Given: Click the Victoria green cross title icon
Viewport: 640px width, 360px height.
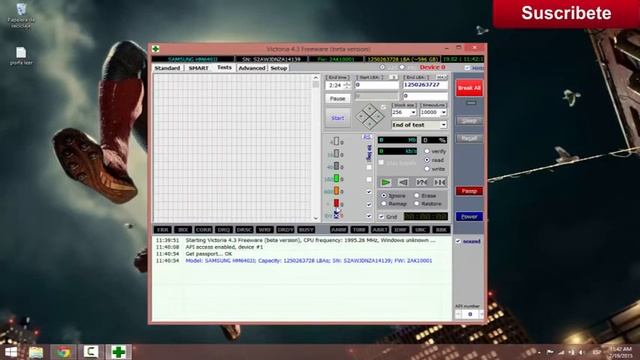Looking at the screenshot, I should (x=156, y=49).
